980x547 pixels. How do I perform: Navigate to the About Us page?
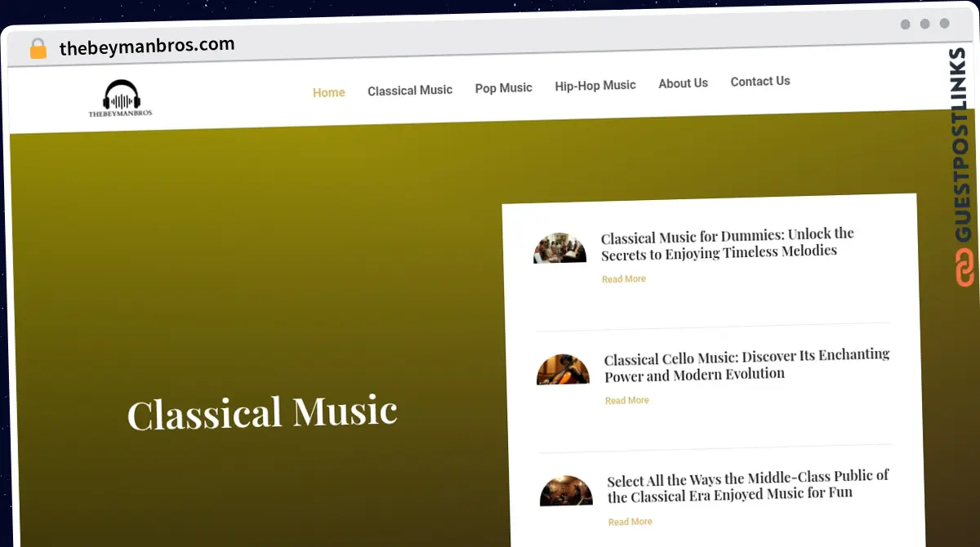tap(683, 83)
